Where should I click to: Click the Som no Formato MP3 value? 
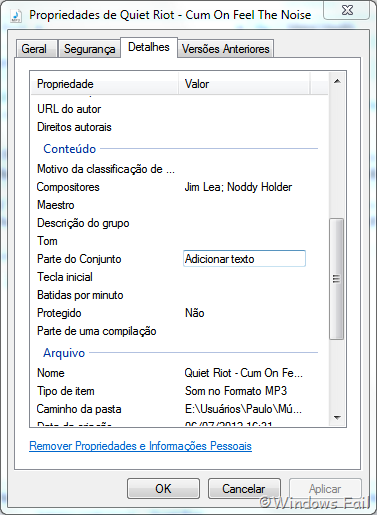coord(236,391)
